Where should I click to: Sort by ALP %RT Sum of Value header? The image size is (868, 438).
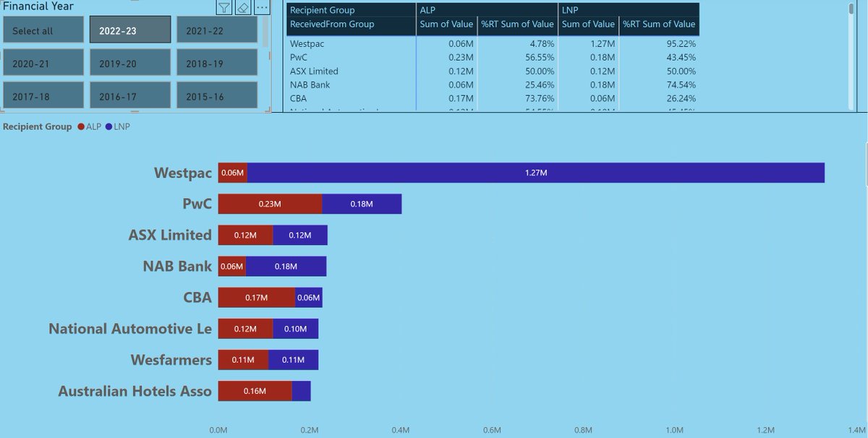[518, 24]
